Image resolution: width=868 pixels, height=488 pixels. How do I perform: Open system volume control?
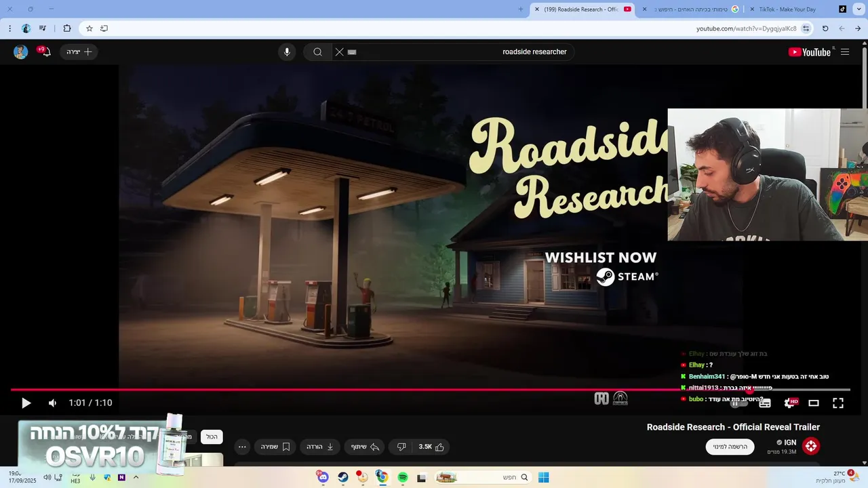point(47,477)
